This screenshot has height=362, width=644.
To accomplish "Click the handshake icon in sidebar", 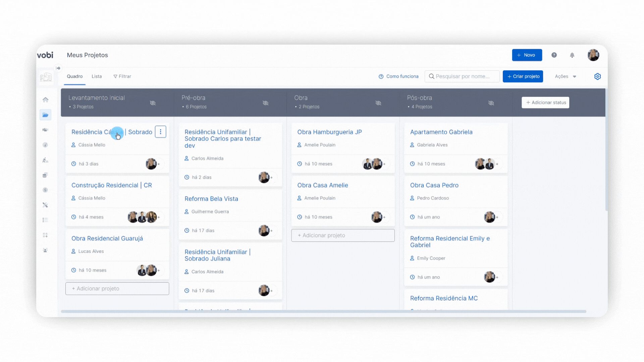I will point(46,130).
